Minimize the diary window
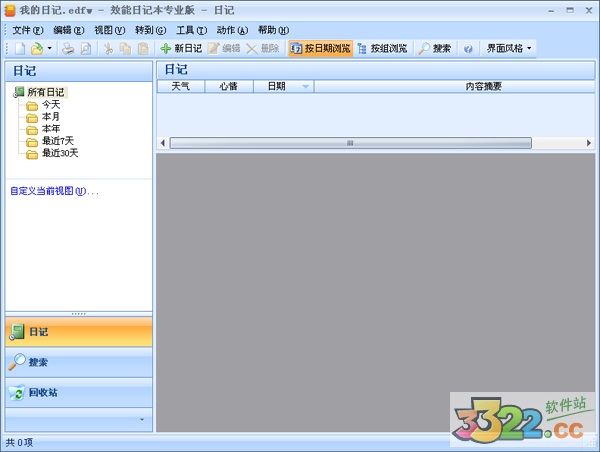The width and height of the screenshot is (600, 452). coord(551,11)
